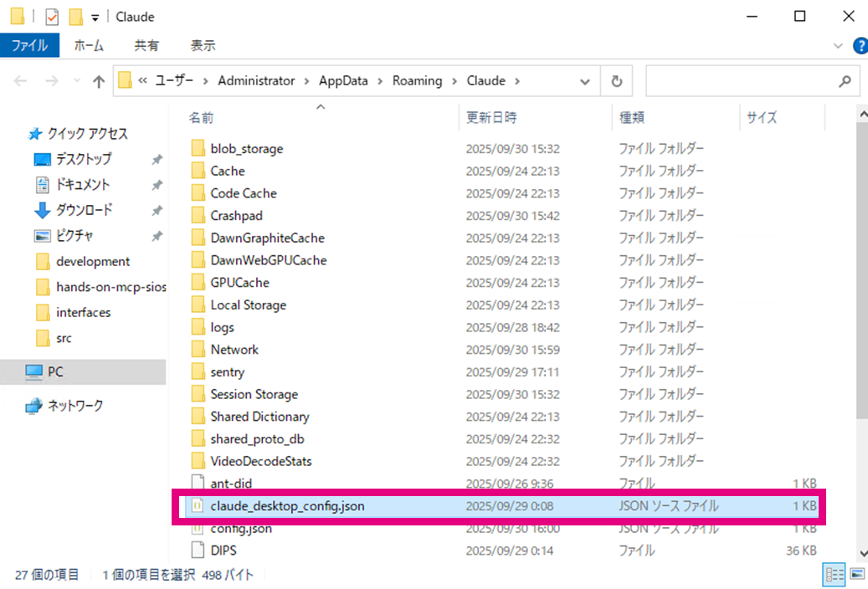
Task: Select the Code Cache folder icon
Action: [198, 193]
